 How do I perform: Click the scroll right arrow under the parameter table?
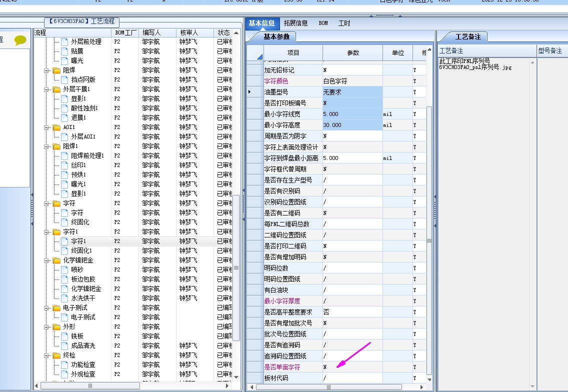(x=421, y=387)
